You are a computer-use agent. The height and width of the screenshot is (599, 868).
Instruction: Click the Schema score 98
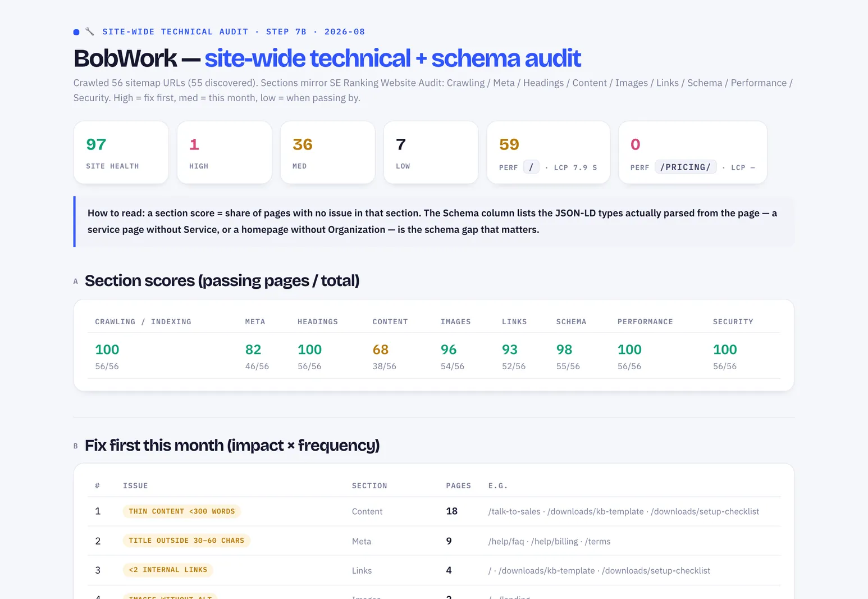pyautogui.click(x=564, y=350)
